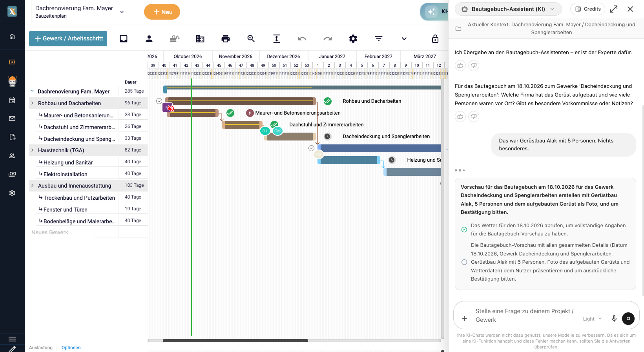Click the Gewerk / Arbeitsschritt button

coord(68,38)
